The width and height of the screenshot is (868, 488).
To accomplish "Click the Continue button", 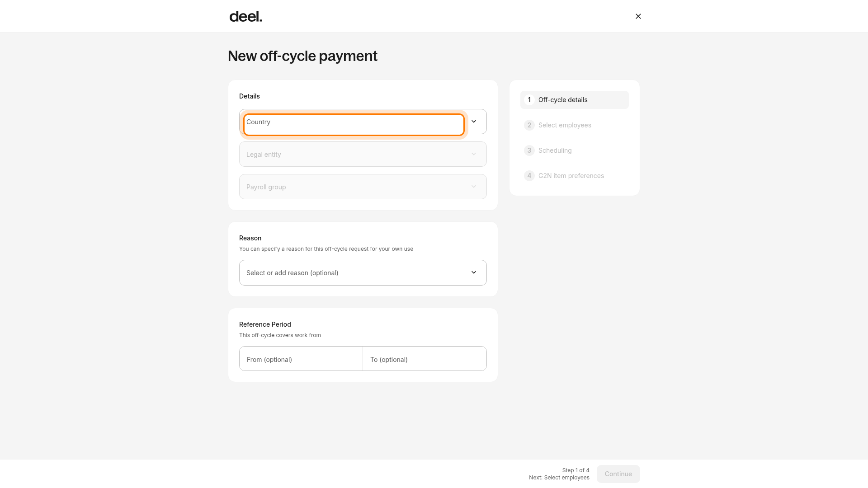I will point(618,474).
